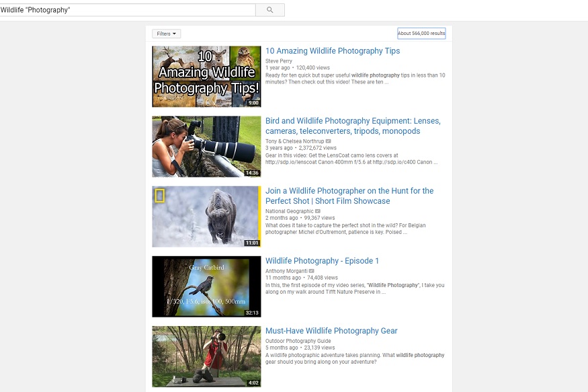Viewport: 588px width, 392px height.
Task: Open thumbnail of 10 Amazing Wildlife Photography Tips
Action: pyautogui.click(x=206, y=77)
